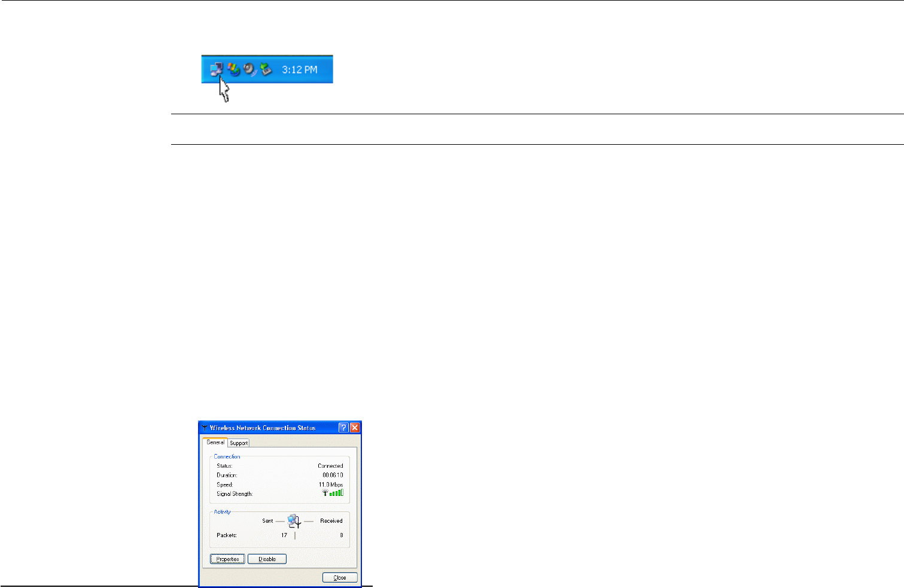The image size is (904, 588).
Task: Open wireless connection Properties
Action: click(227, 559)
